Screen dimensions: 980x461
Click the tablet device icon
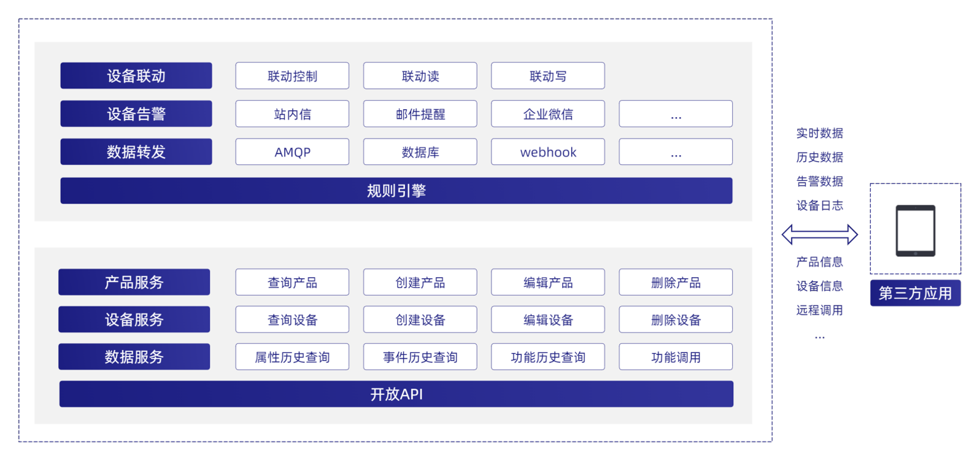click(915, 230)
